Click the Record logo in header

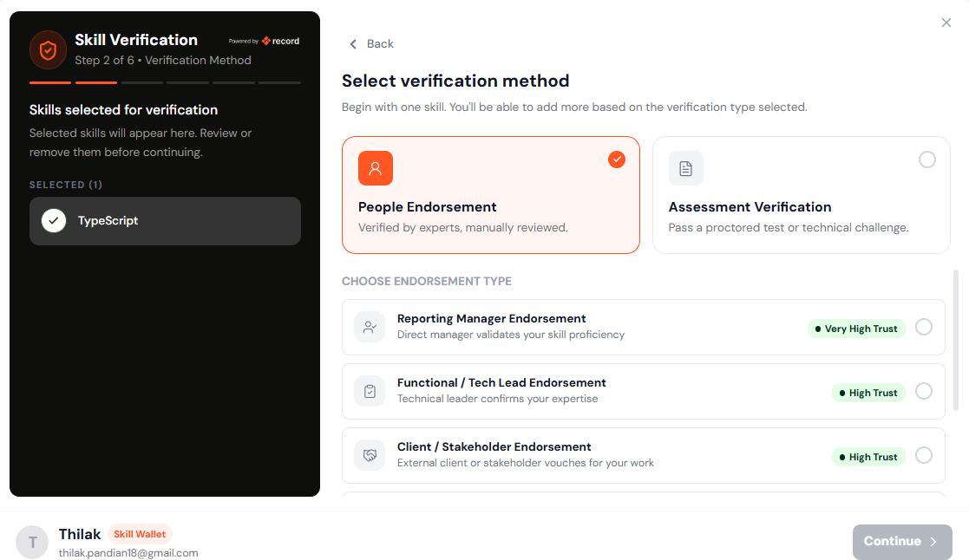[280, 41]
